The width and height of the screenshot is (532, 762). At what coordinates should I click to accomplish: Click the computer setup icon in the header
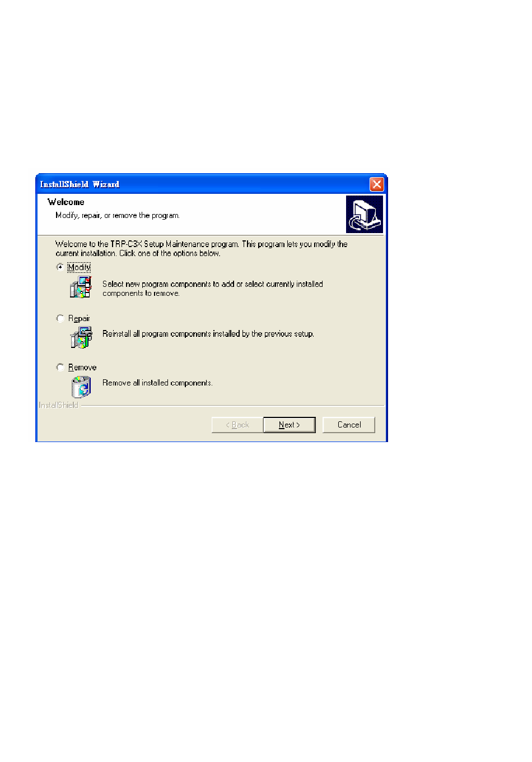tap(365, 214)
